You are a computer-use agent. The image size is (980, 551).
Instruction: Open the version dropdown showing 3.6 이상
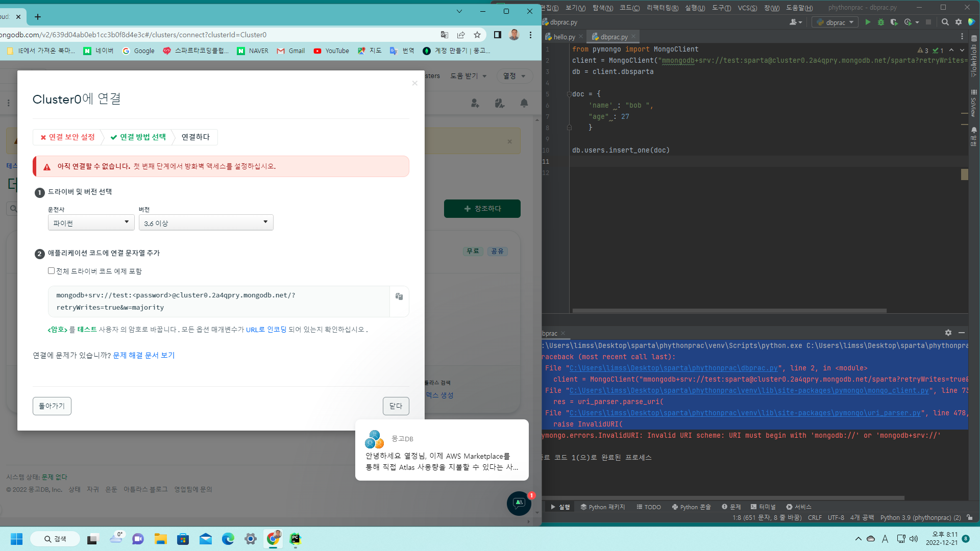click(206, 222)
